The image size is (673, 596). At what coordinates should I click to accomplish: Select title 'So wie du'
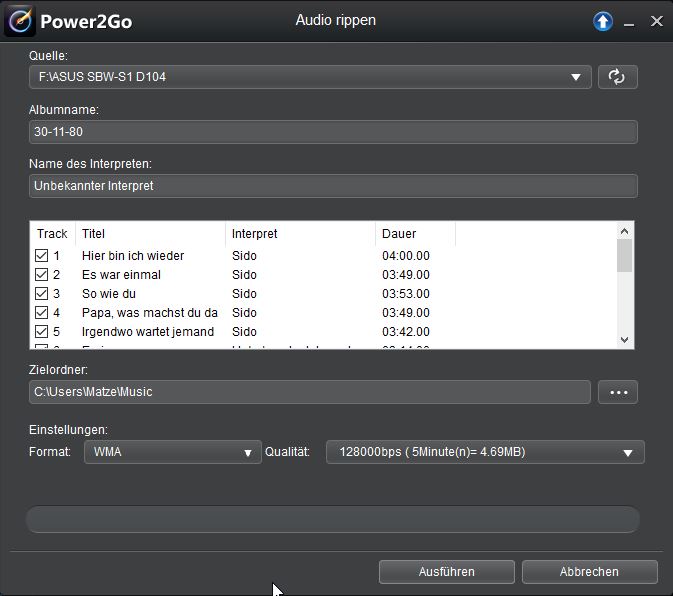click(109, 293)
